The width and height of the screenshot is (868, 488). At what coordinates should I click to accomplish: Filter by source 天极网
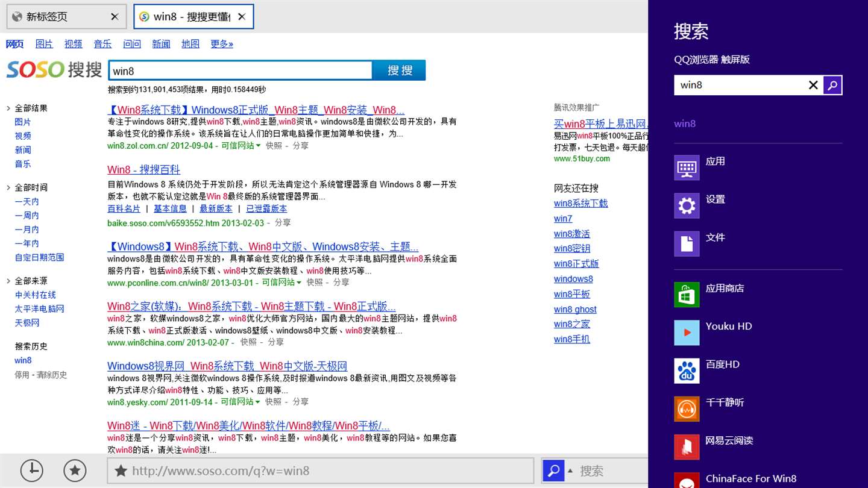coord(27,323)
